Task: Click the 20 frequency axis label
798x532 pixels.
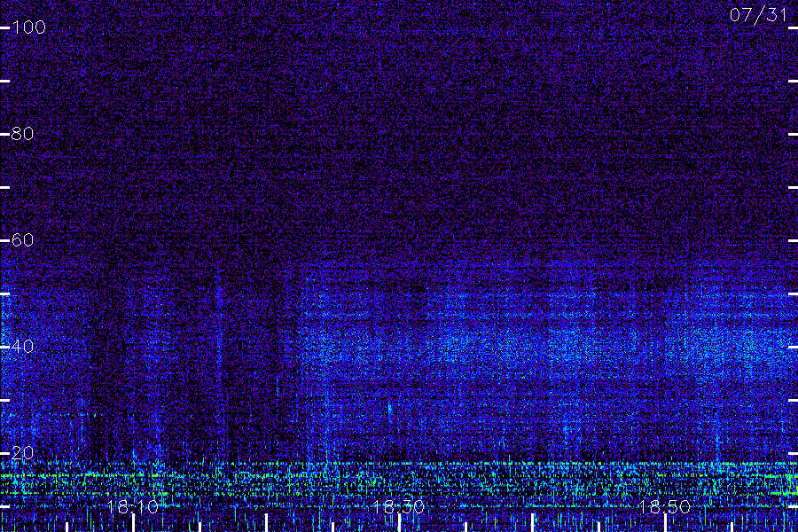Action: (22, 452)
